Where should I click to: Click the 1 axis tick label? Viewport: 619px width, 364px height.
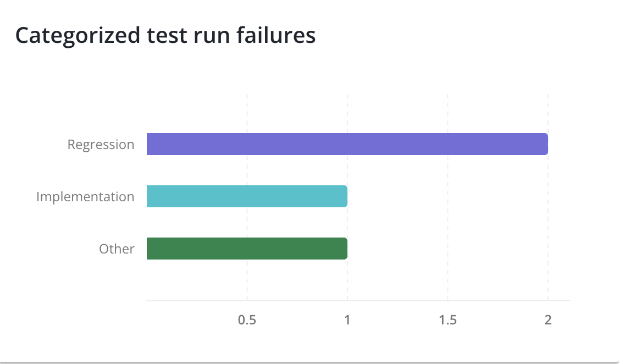pos(347,320)
